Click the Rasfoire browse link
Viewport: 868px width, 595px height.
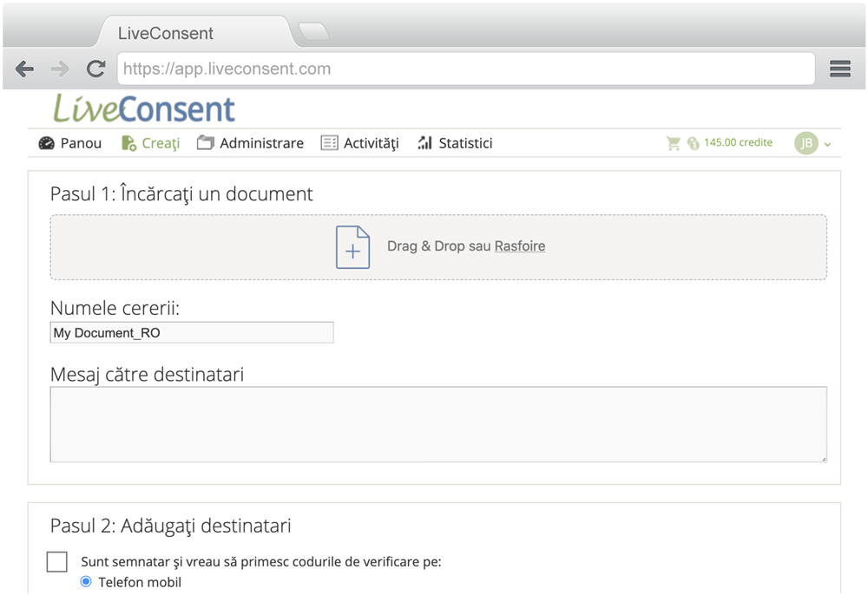519,246
